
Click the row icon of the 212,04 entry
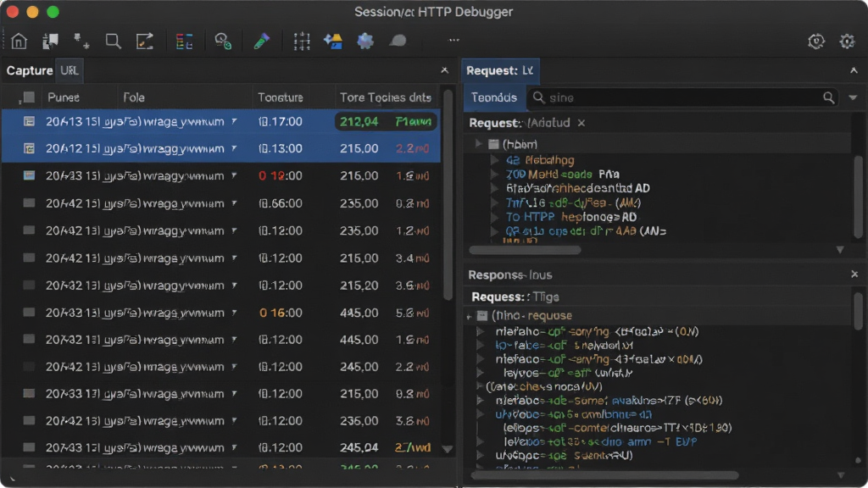29,121
